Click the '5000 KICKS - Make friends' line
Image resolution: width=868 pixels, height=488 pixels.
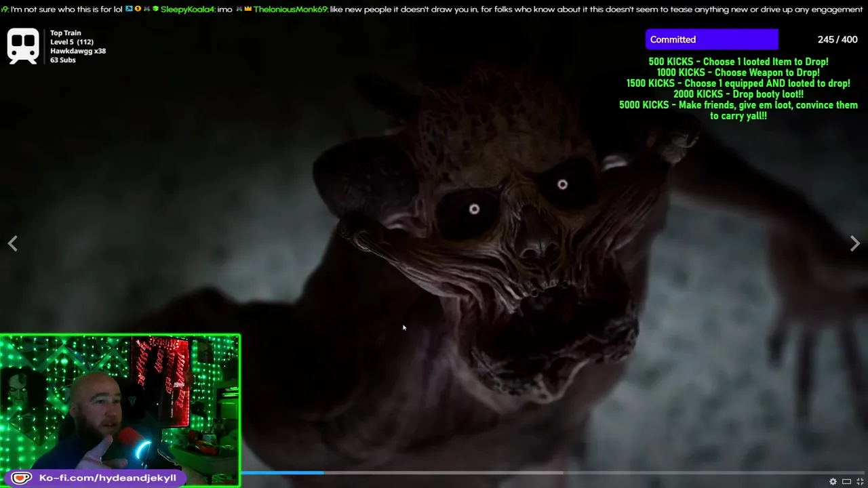[738, 110]
